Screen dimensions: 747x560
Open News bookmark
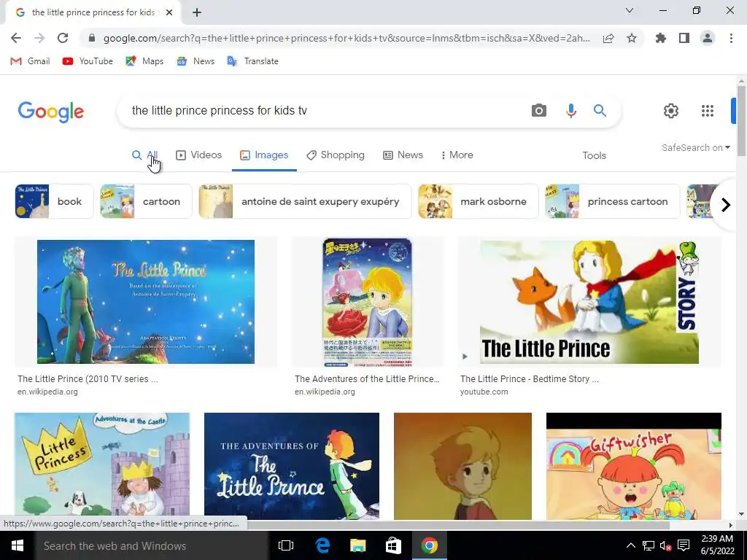click(x=196, y=61)
